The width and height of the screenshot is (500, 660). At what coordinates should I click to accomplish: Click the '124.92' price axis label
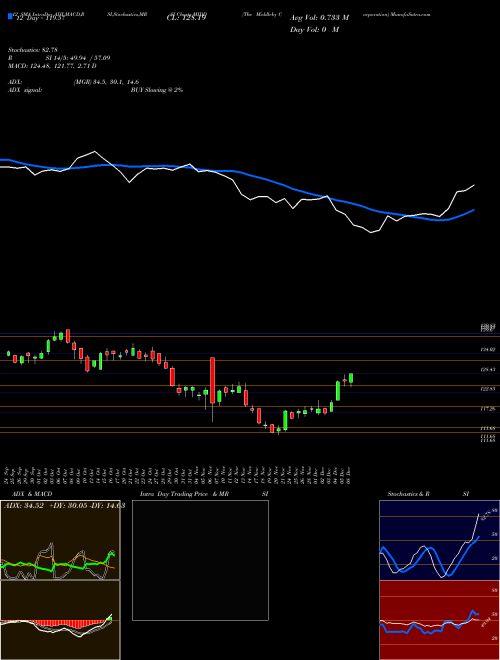[488, 349]
